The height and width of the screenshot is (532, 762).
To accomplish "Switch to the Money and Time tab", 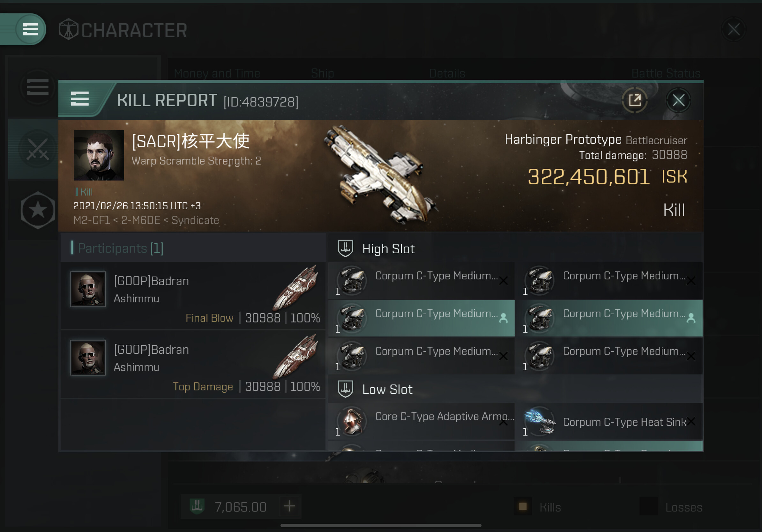I will click(x=217, y=73).
